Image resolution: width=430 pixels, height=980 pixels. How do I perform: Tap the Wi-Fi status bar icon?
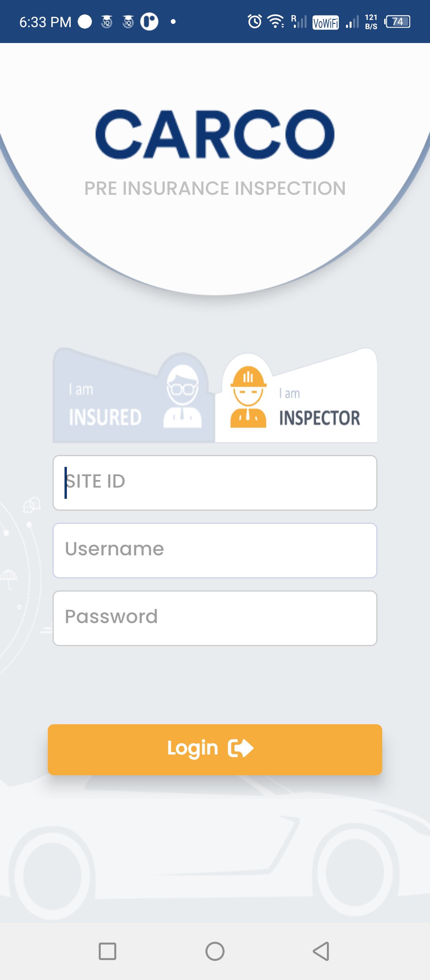click(x=276, y=22)
